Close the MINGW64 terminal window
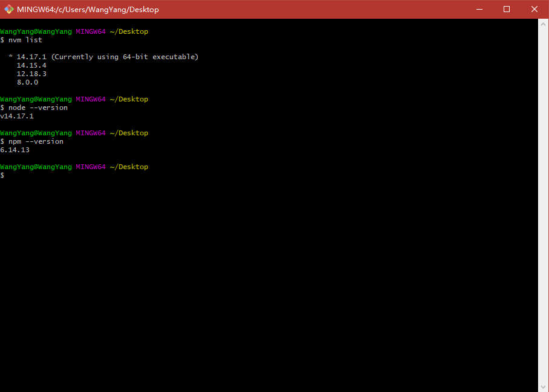This screenshot has width=549, height=392. [x=534, y=10]
